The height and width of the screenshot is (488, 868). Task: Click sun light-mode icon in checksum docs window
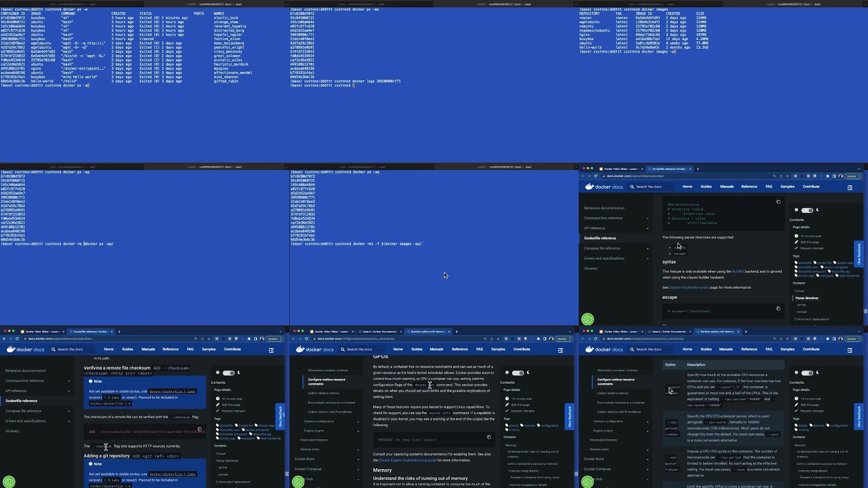(x=217, y=373)
